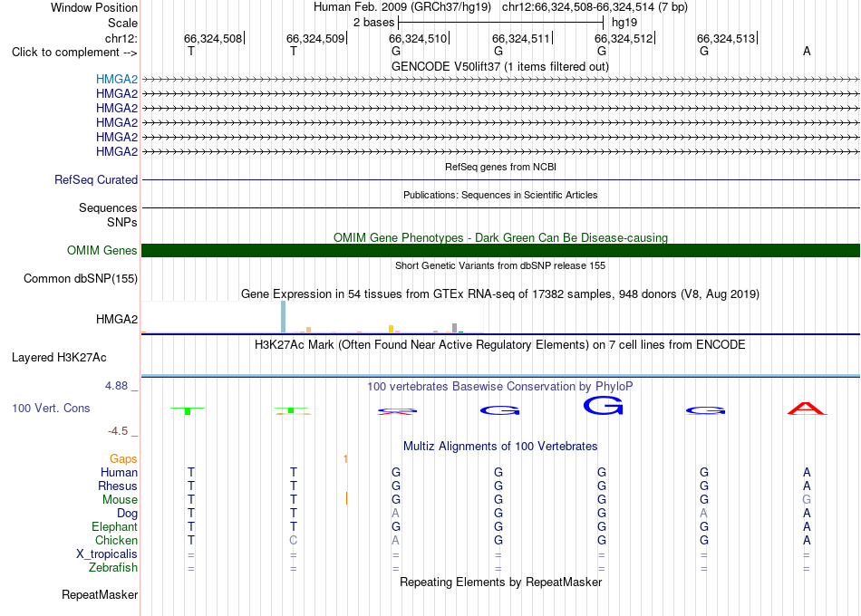Click the light-blue HMGA2 transcript label
This screenshot has height=616, width=861.
pos(116,79)
